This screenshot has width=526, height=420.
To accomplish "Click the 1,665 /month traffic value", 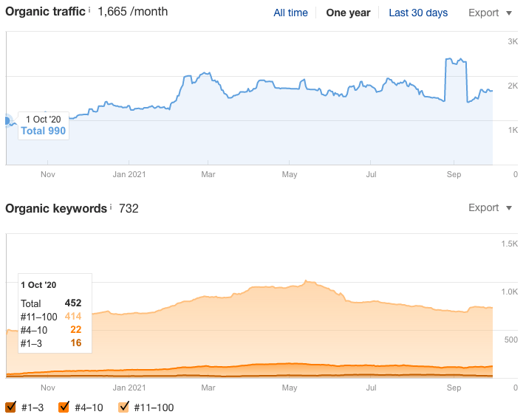I will 132,12.
